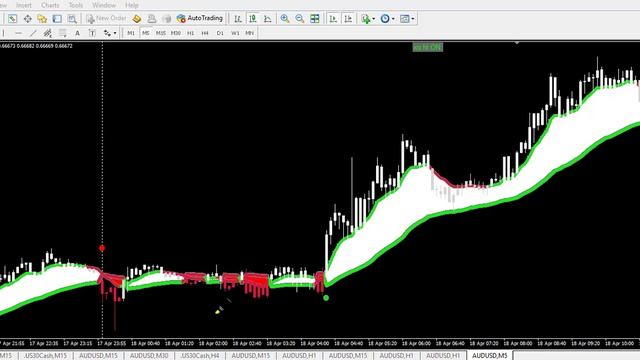Expand arrows tool dropdown arrow
Screen dimensions: 640x360
(115, 33)
